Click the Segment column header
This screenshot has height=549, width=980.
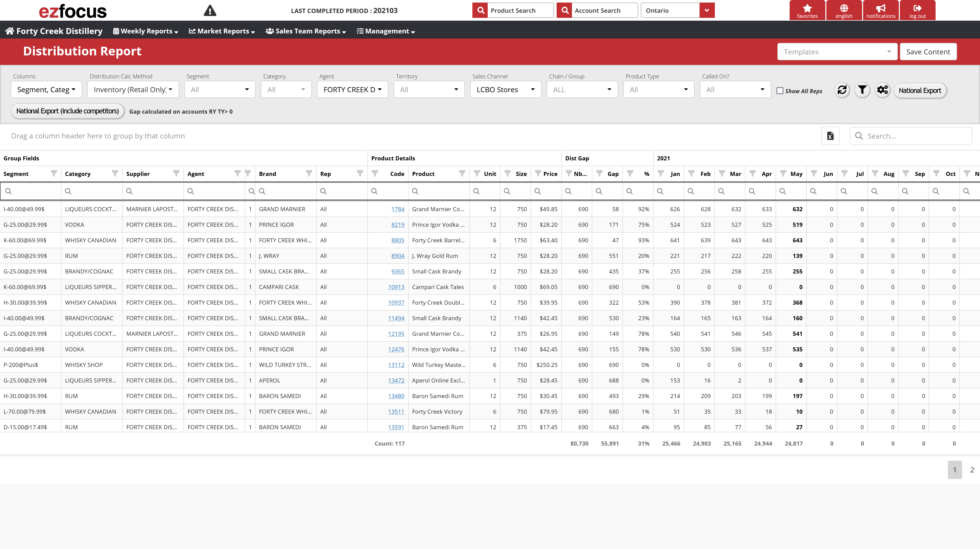click(30, 174)
